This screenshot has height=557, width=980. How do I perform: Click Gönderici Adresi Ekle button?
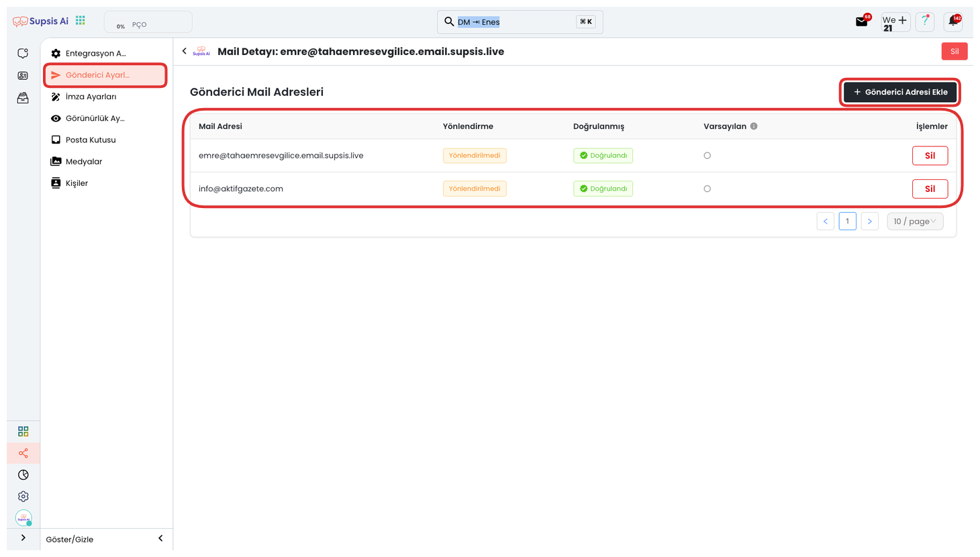(x=900, y=92)
